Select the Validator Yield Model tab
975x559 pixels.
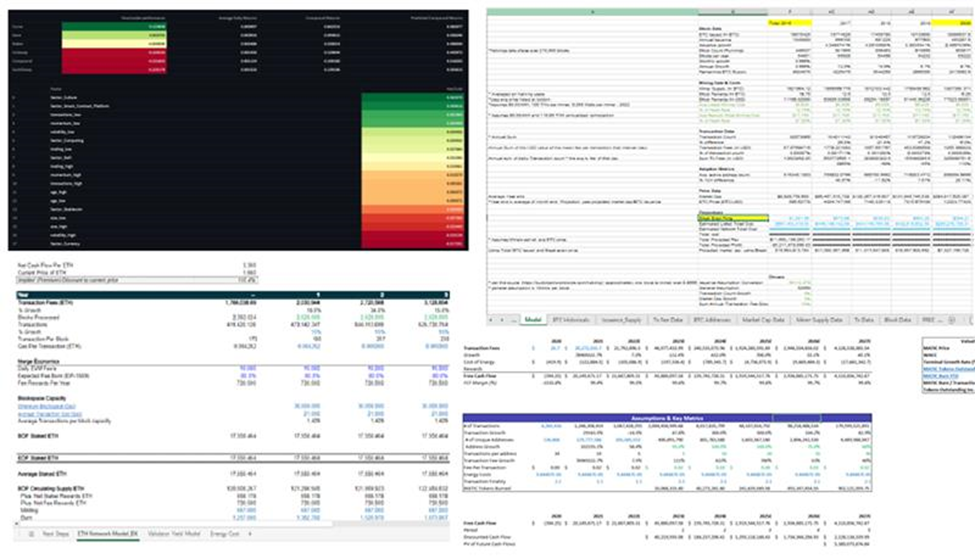pyautogui.click(x=174, y=534)
